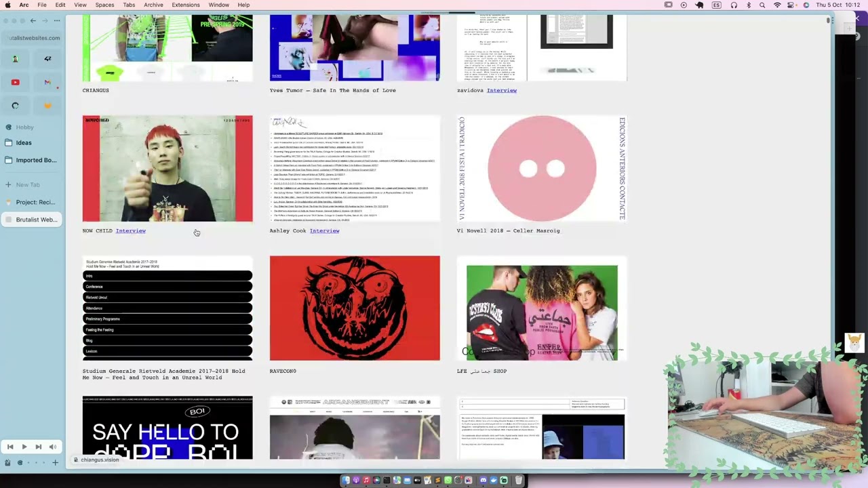Open the File menu
The image size is (868, 488).
pyautogui.click(x=42, y=5)
